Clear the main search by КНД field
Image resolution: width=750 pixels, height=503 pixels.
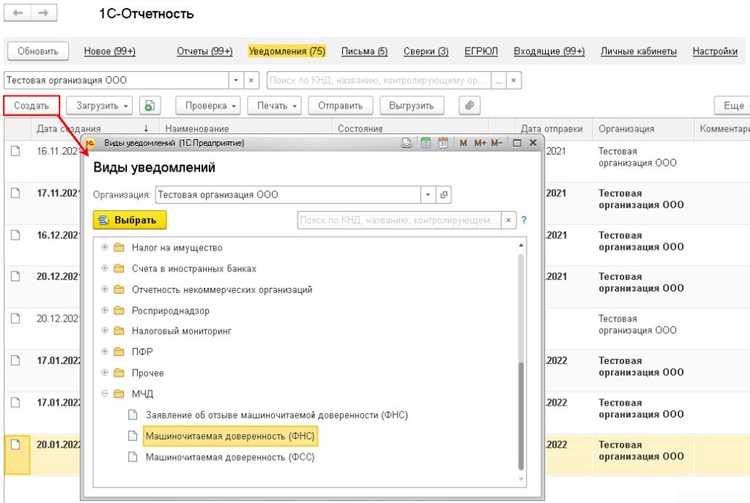click(513, 80)
